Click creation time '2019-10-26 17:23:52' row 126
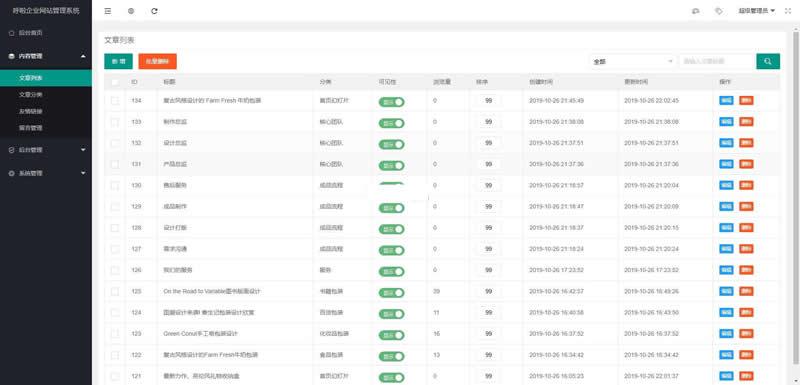 pyautogui.click(x=557, y=270)
